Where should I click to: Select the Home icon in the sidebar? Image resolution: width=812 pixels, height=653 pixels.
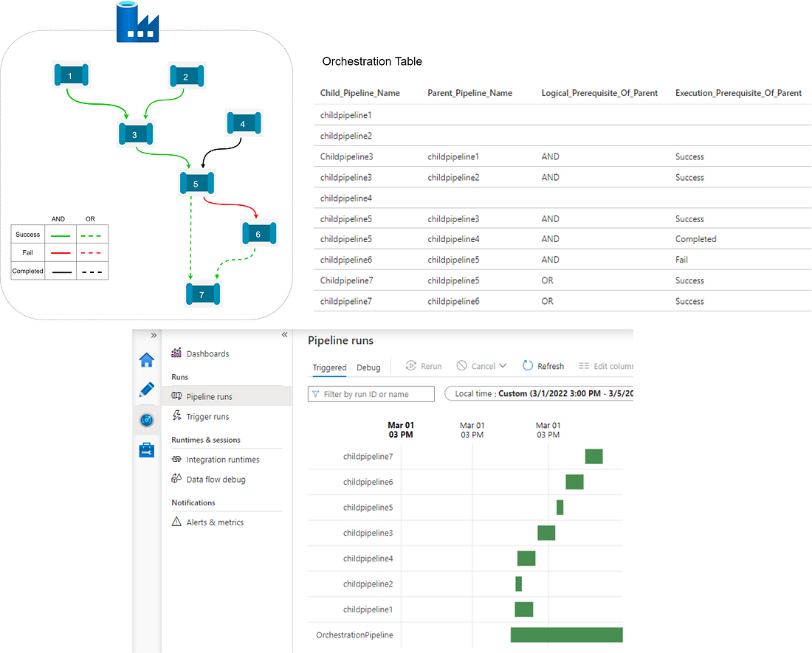click(x=147, y=359)
